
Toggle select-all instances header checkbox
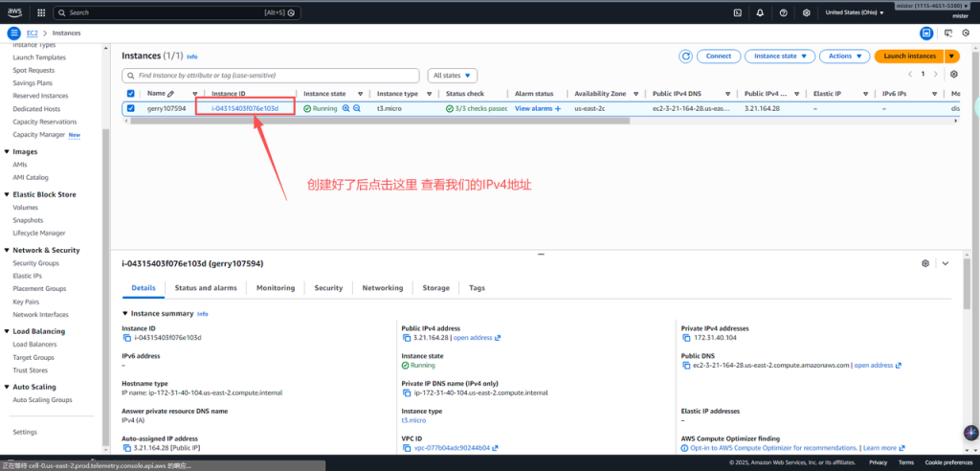[x=130, y=93]
